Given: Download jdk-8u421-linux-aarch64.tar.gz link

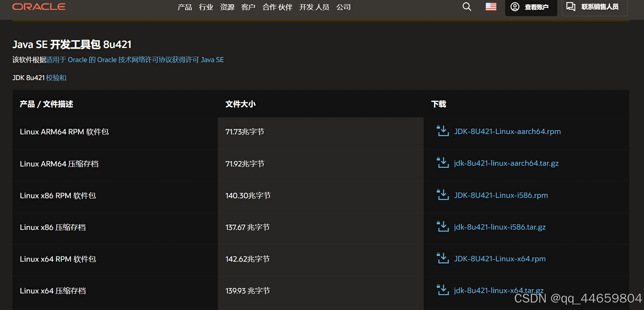Looking at the screenshot, I should [506, 163].
